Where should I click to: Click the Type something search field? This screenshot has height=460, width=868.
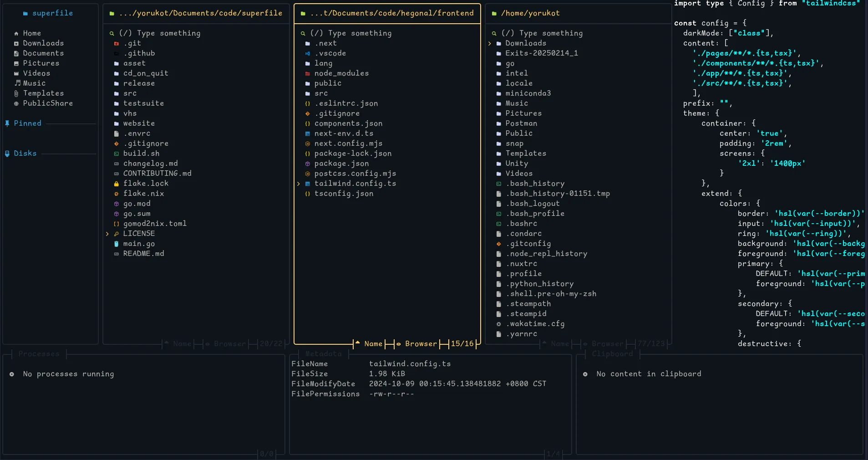pos(350,33)
